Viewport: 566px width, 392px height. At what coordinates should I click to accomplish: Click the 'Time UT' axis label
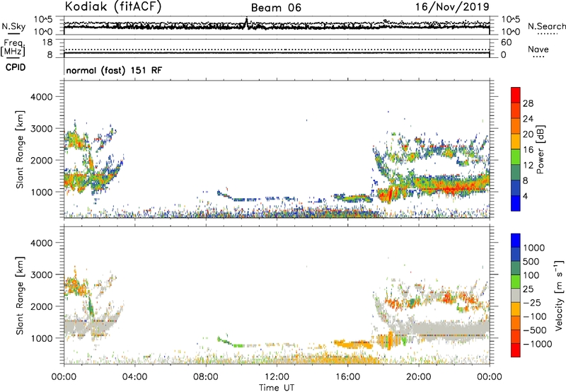(x=277, y=388)
